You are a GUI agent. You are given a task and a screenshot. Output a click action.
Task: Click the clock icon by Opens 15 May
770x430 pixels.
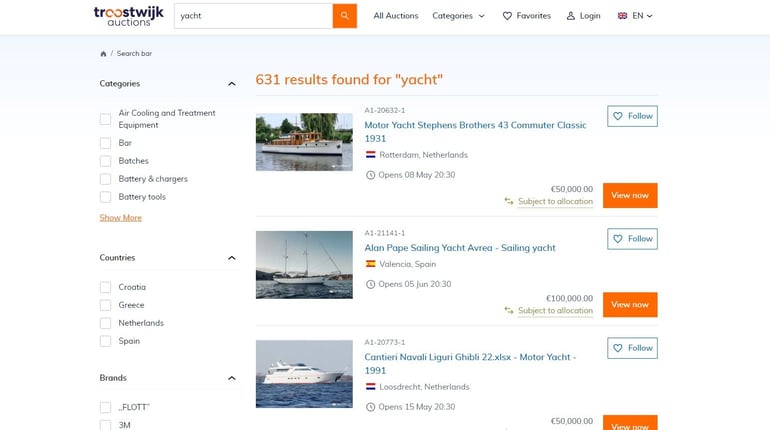click(370, 407)
